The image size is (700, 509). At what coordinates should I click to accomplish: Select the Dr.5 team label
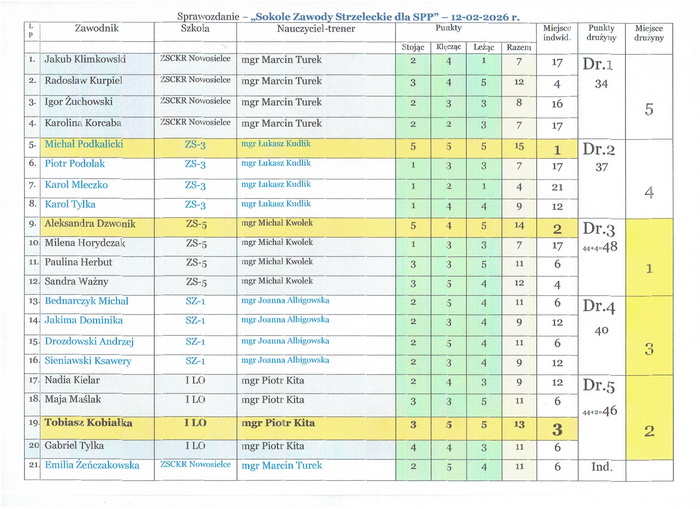coord(599,386)
